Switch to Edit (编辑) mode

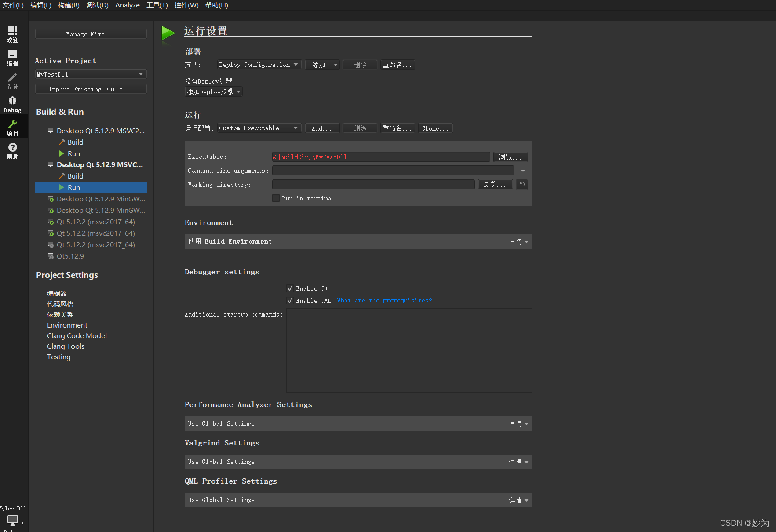click(12, 57)
